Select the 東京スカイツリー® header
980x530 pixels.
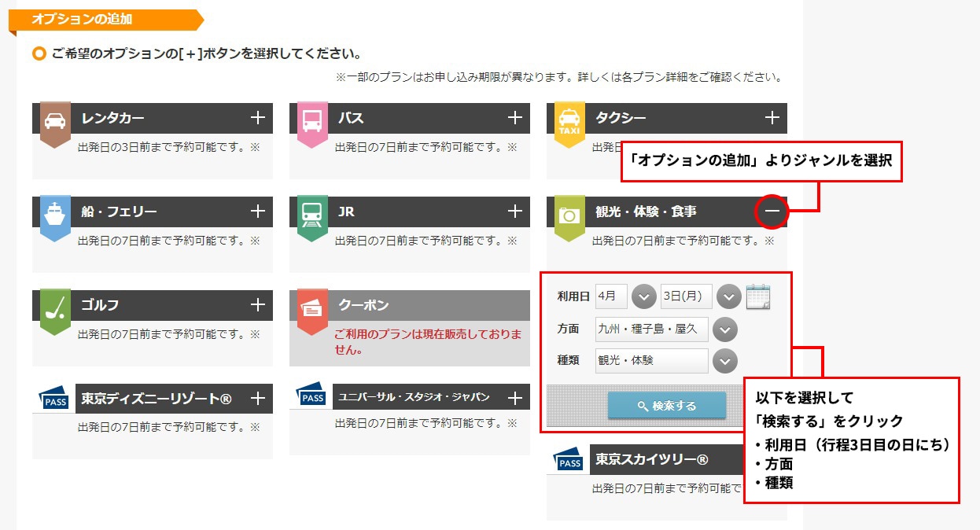coord(651,460)
